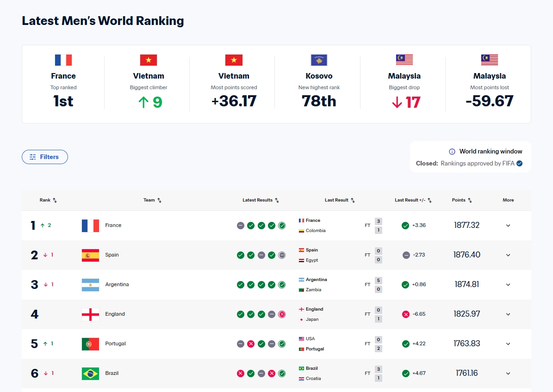Click the sort icon beside Rank header
This screenshot has height=392, width=553.
(55, 200)
